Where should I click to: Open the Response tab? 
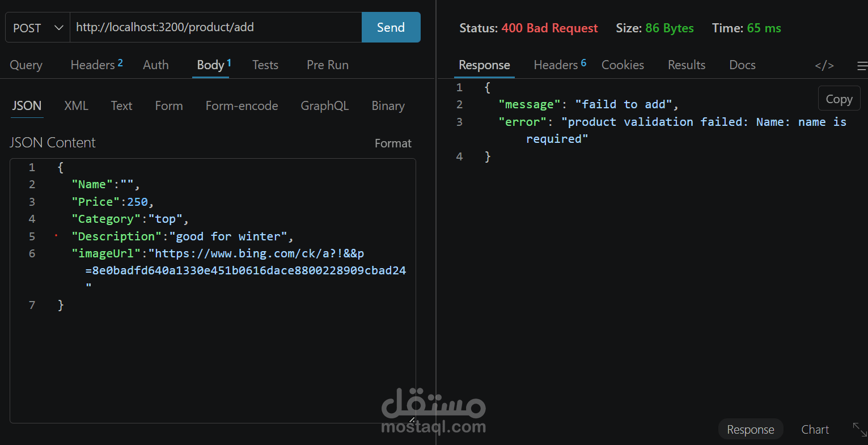click(x=484, y=65)
